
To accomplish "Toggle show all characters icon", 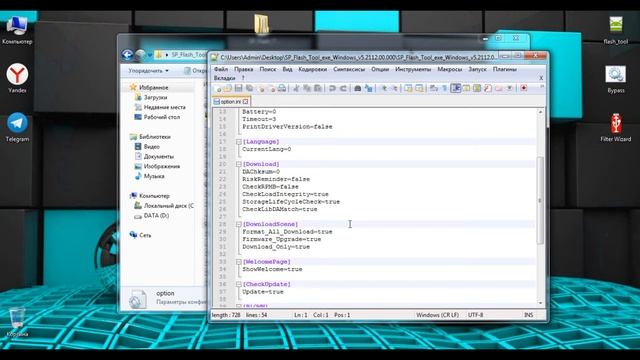I will tap(444, 88).
